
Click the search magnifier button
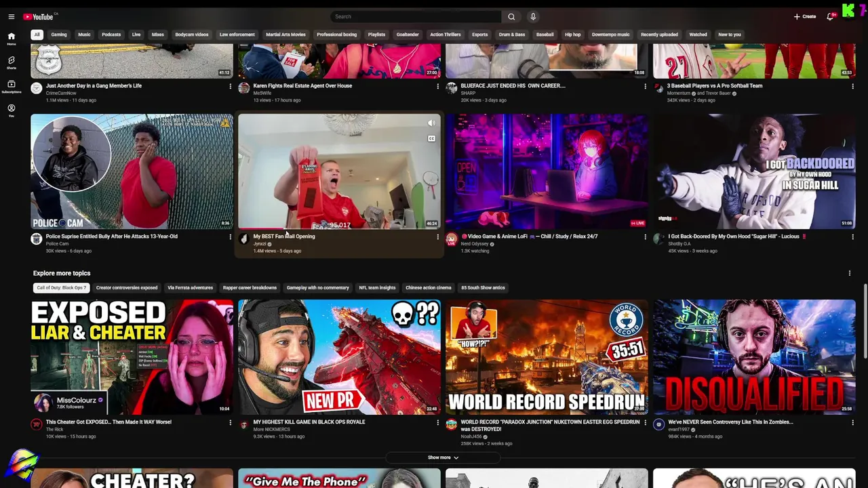tap(511, 16)
